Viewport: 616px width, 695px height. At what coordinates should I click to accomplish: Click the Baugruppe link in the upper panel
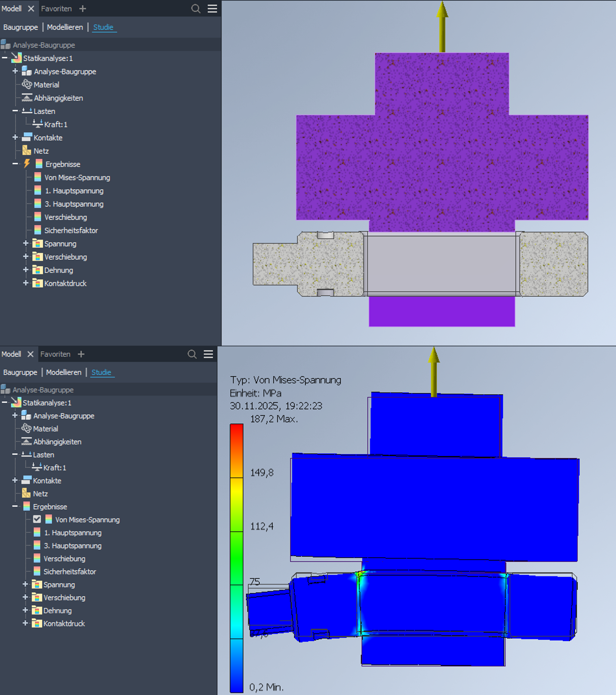pyautogui.click(x=21, y=27)
